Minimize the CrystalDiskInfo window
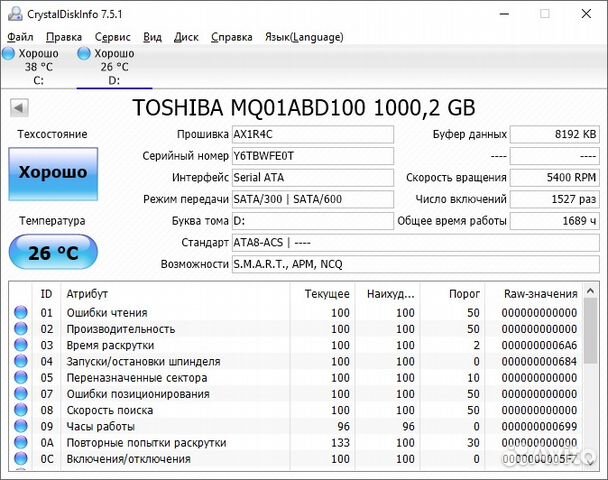The width and height of the screenshot is (608, 480). click(504, 14)
